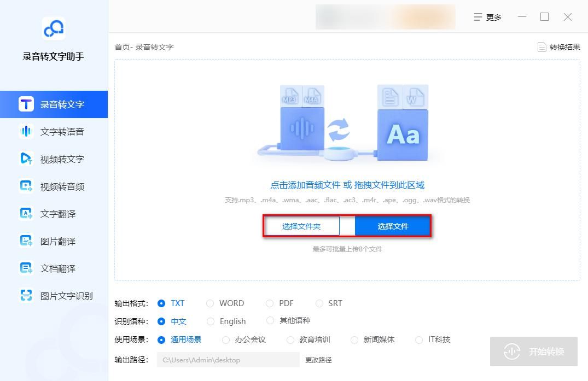
Task: Select 通用场景 usage scenario
Action: point(161,340)
